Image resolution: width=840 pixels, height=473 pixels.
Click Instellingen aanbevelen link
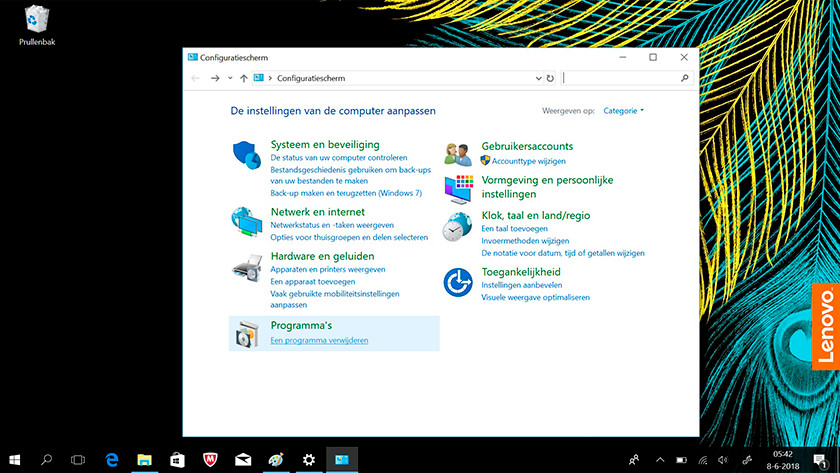click(x=522, y=285)
